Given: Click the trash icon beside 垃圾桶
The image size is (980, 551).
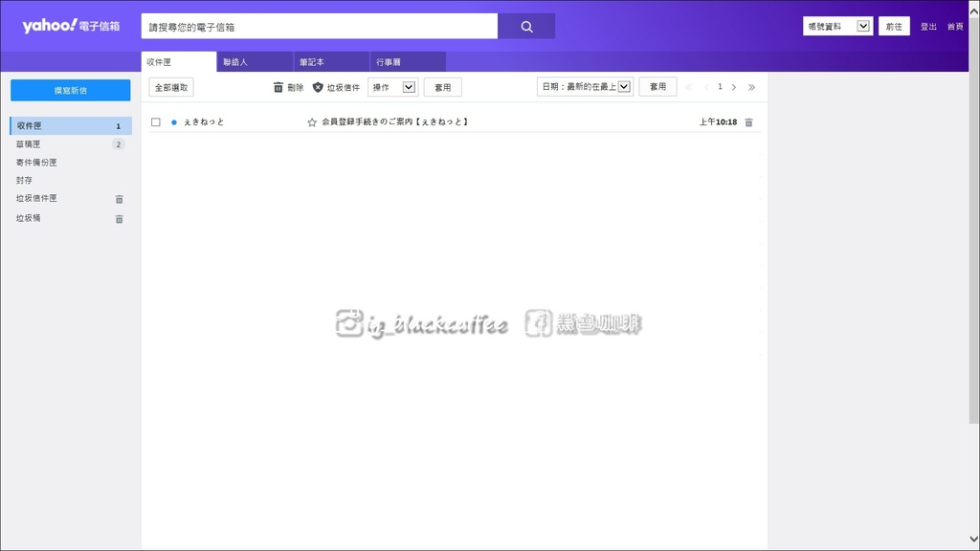Looking at the screenshot, I should [x=119, y=218].
